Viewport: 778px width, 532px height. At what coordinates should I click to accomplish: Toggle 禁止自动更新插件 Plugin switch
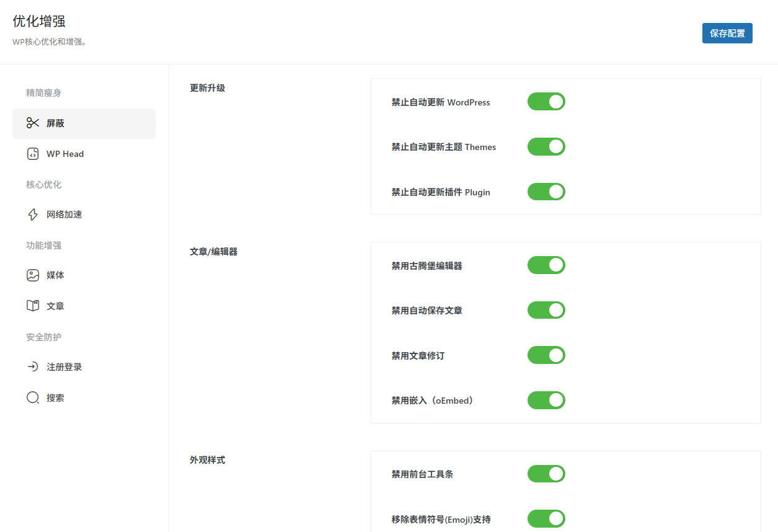point(546,192)
